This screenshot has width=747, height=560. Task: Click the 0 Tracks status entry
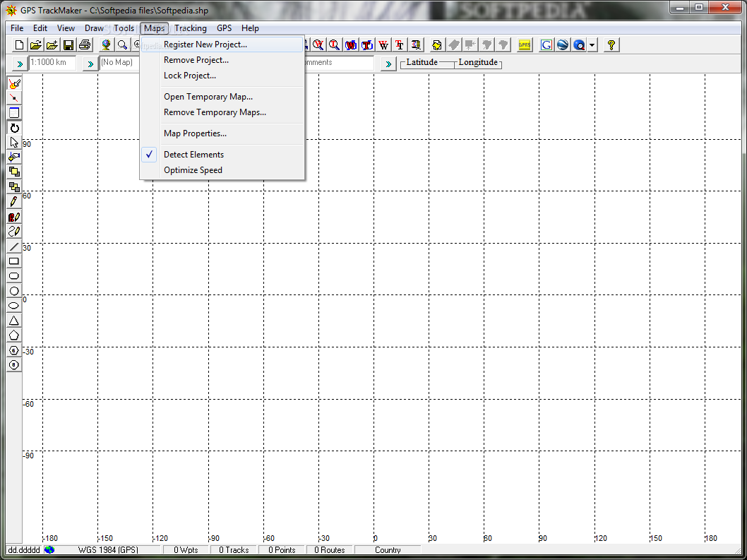(234, 549)
